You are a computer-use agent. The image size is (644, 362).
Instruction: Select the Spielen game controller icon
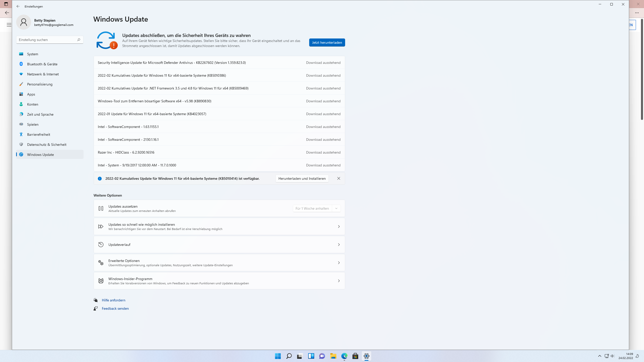pyautogui.click(x=21, y=124)
